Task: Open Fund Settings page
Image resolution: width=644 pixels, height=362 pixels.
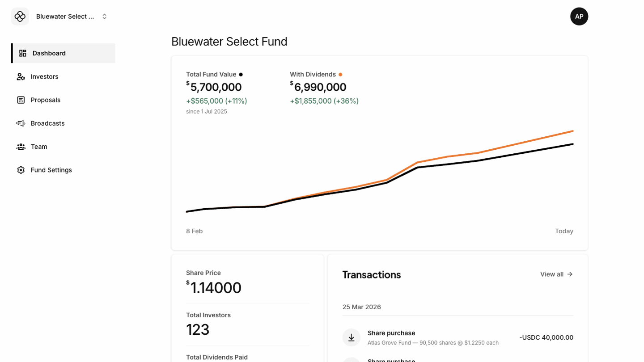Action: pos(51,170)
